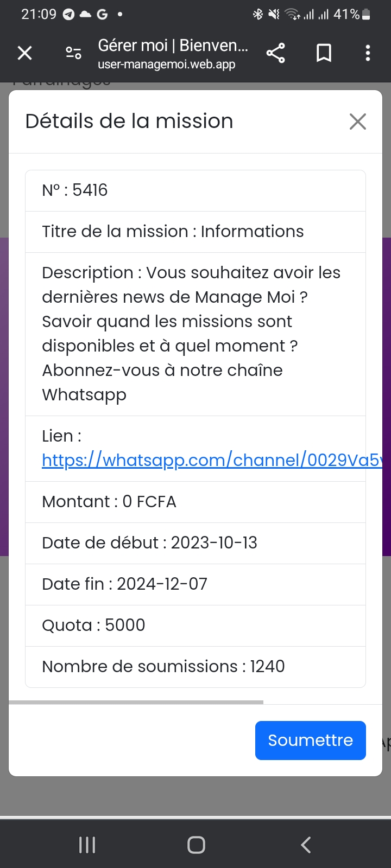Bookmark this page with the bookmark icon
Image resolution: width=391 pixels, height=868 pixels.
(324, 53)
